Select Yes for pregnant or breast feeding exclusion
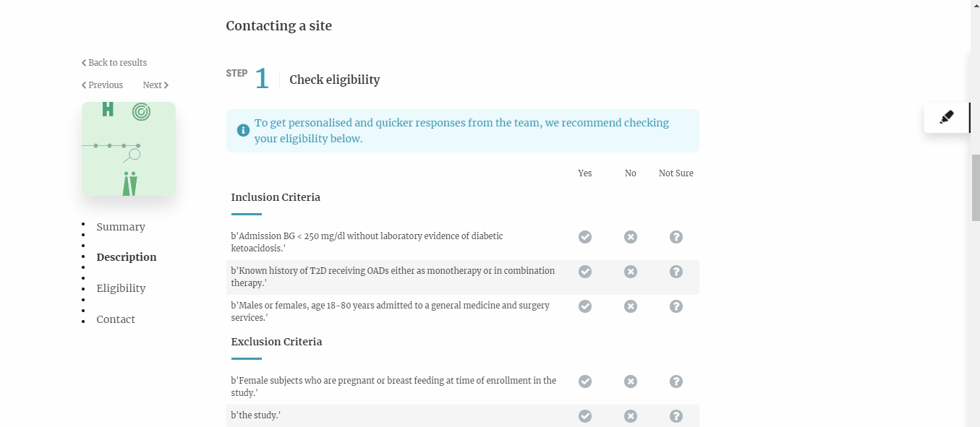Image resolution: width=980 pixels, height=427 pixels. pos(585,381)
